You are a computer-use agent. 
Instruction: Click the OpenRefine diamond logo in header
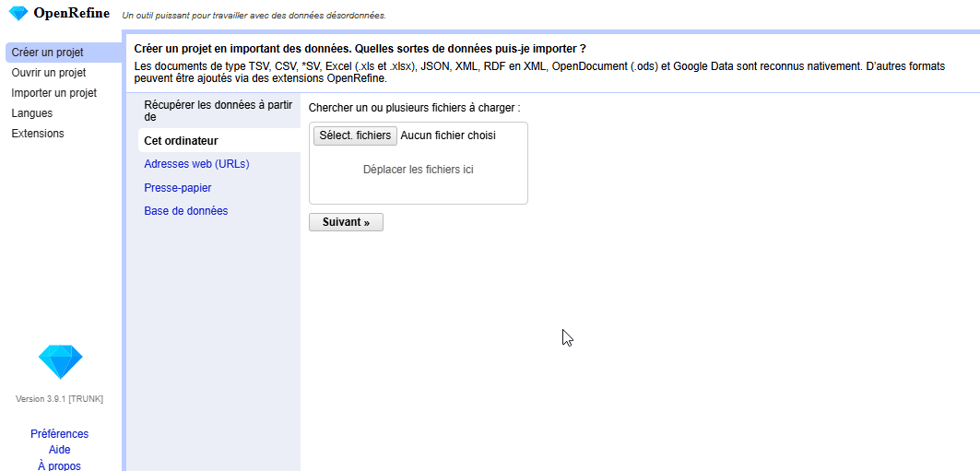tap(18, 13)
